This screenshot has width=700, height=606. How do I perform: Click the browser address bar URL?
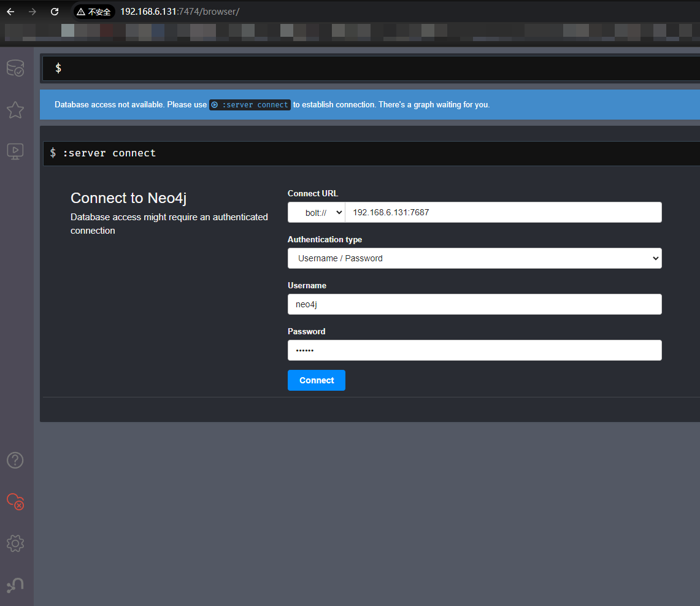[180, 12]
